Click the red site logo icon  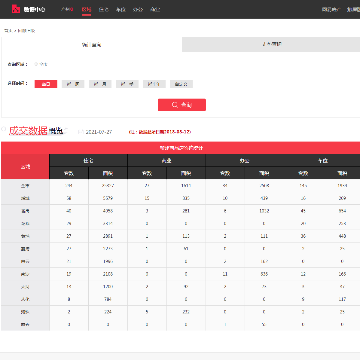pyautogui.click(x=16, y=9)
